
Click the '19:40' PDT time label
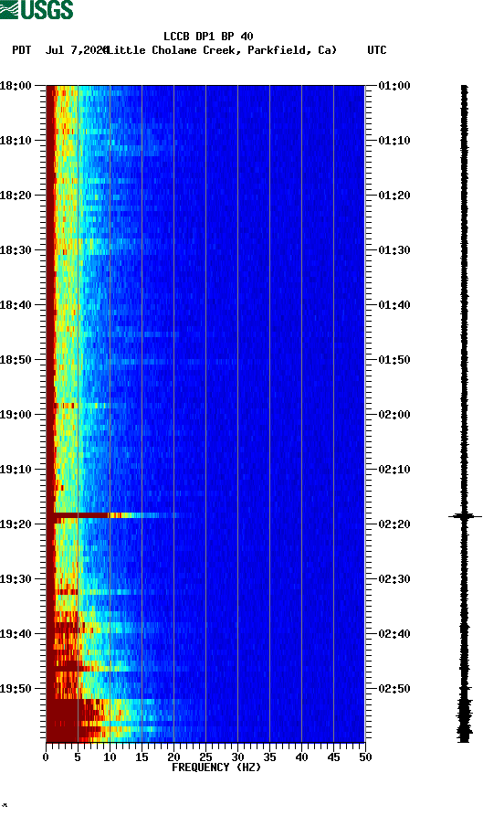[16, 633]
